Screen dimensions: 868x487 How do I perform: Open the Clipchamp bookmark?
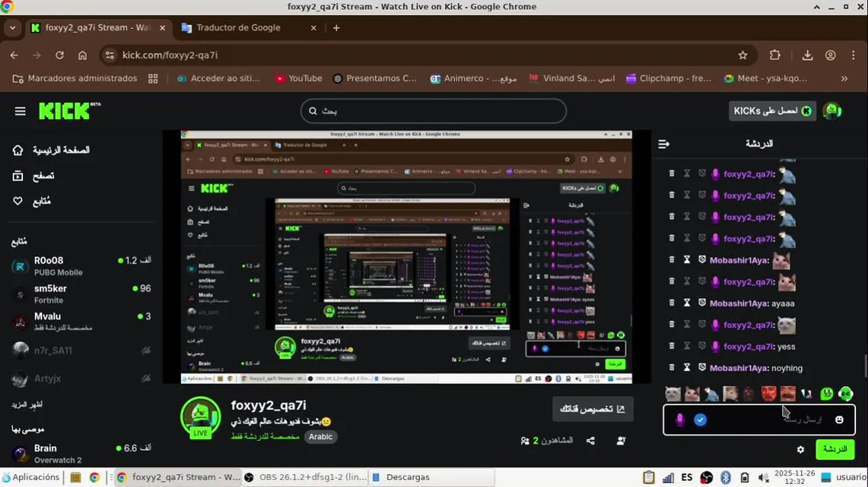pyautogui.click(x=667, y=78)
